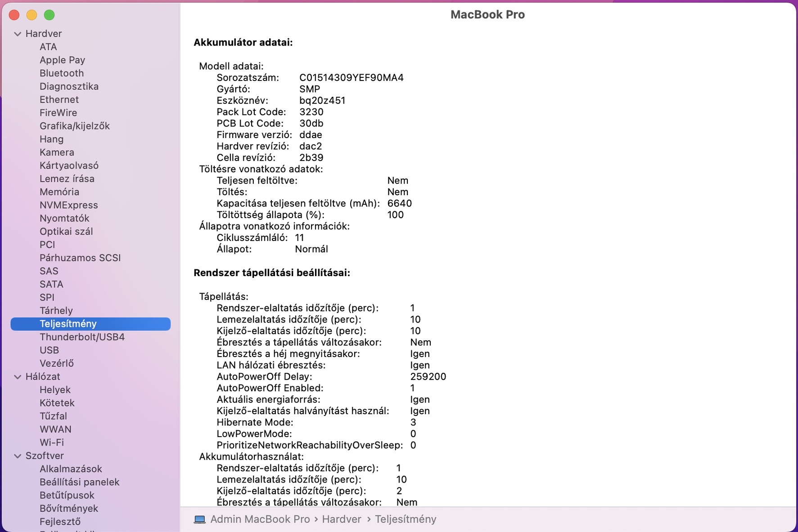798x532 pixels.
Task: Click Admin MacBook Pro in path bar
Action: [x=260, y=519]
